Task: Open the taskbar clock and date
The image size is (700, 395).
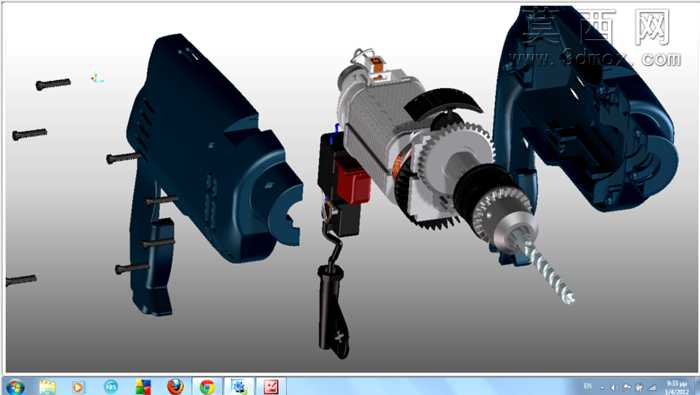Action: (677, 387)
